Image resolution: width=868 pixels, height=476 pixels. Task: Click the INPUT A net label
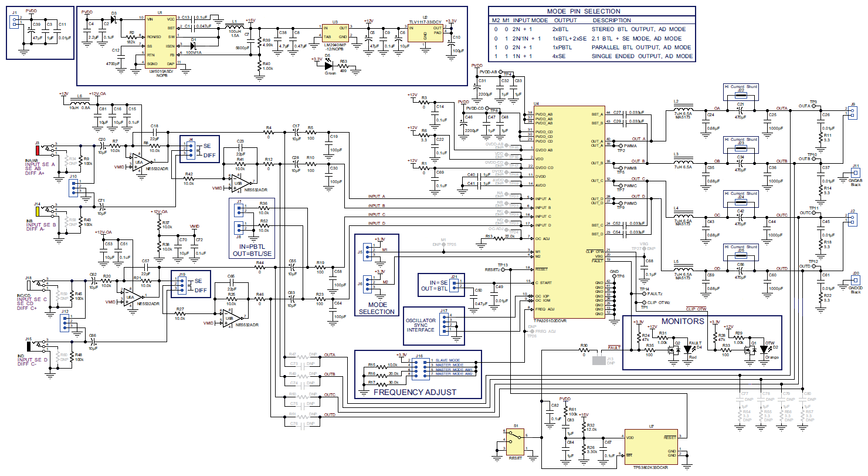[376, 197]
